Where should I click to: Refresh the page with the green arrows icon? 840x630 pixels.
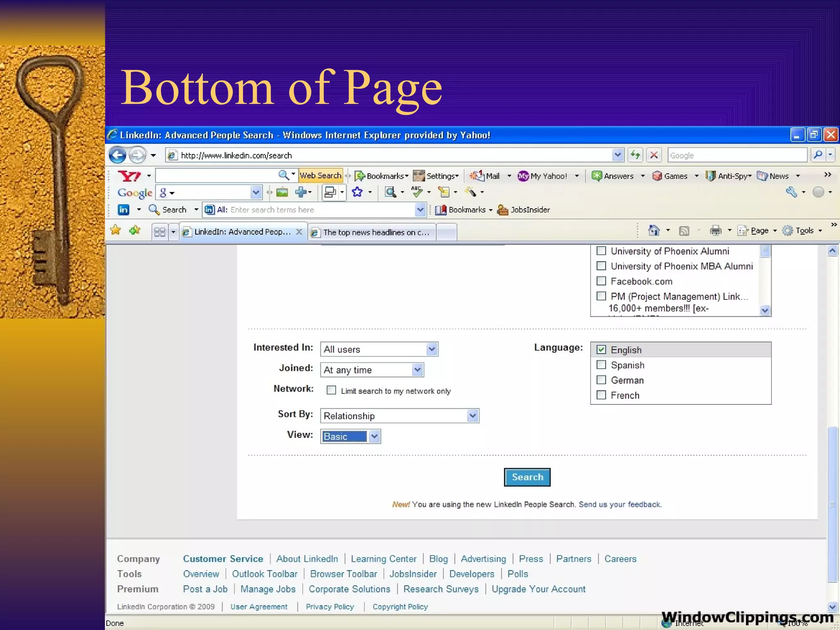pos(635,155)
